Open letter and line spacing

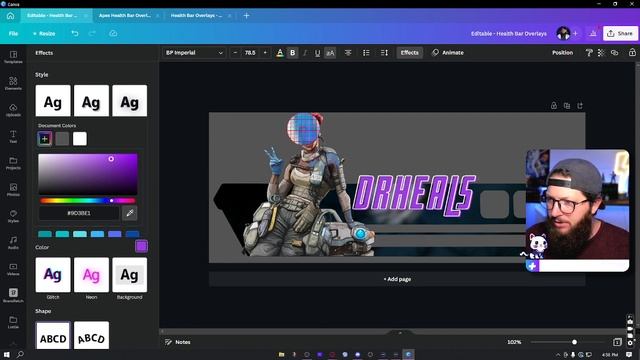384,53
